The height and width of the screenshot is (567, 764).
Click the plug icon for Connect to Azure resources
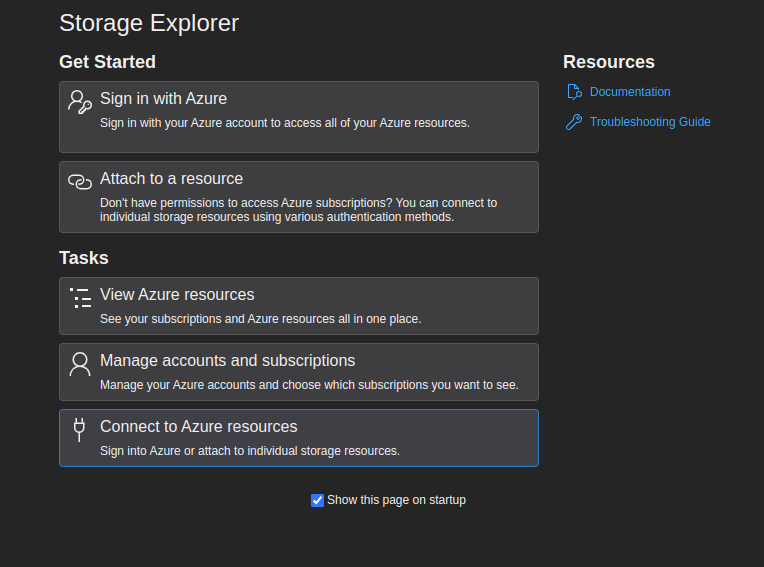[80, 429]
